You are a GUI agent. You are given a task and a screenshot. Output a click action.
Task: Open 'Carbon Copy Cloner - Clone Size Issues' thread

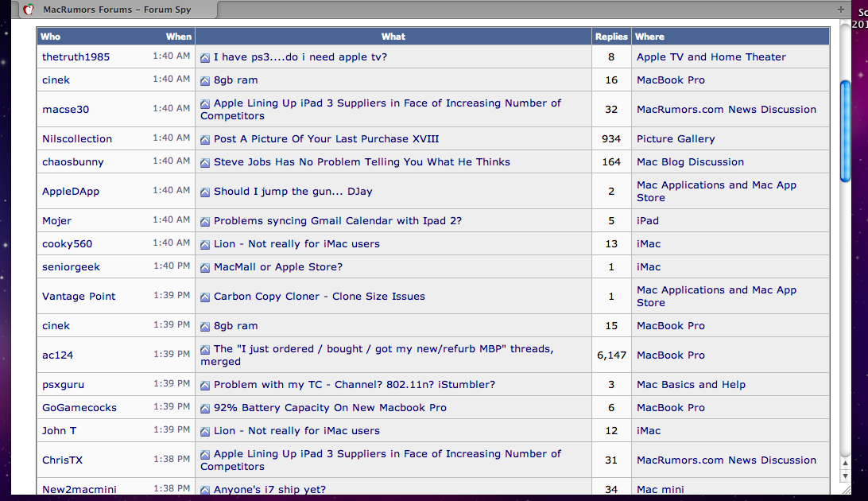tap(320, 297)
